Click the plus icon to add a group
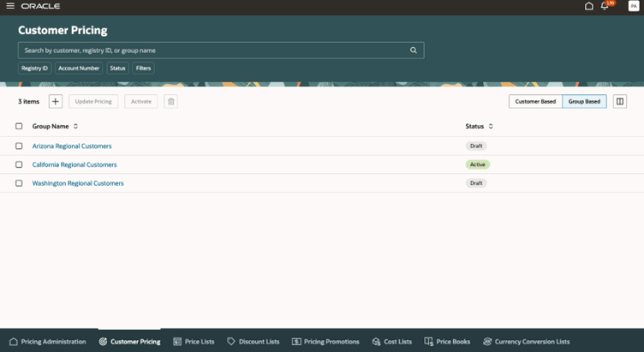The image size is (644, 352). pos(56,101)
